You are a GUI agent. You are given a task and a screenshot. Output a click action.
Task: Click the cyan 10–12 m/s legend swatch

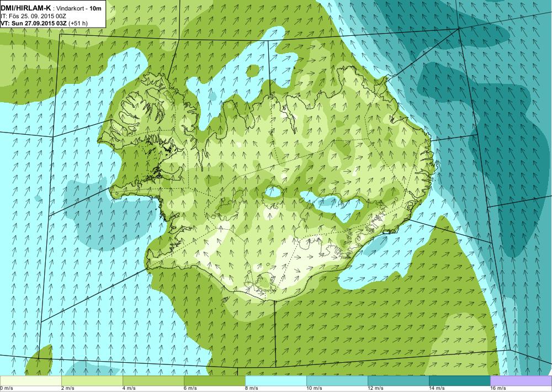337,381
